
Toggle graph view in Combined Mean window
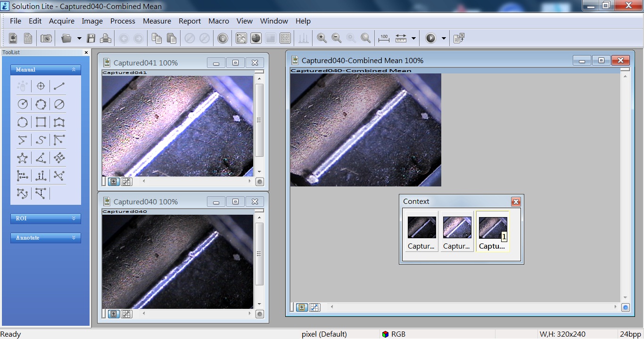314,307
